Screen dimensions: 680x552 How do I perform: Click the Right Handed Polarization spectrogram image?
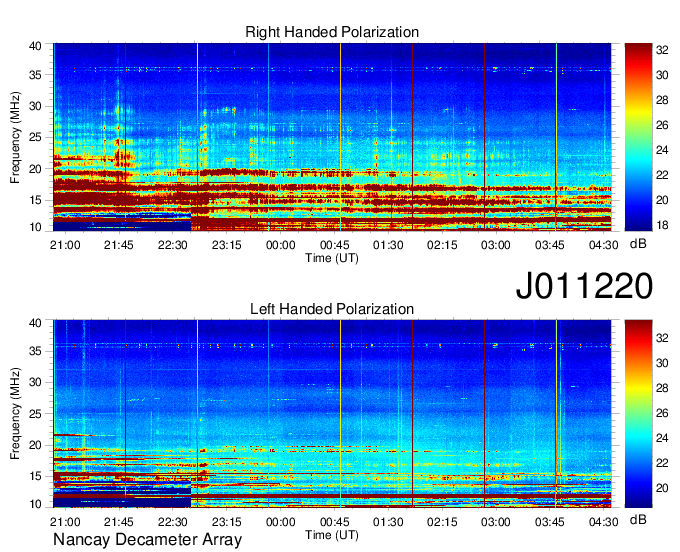click(332, 137)
